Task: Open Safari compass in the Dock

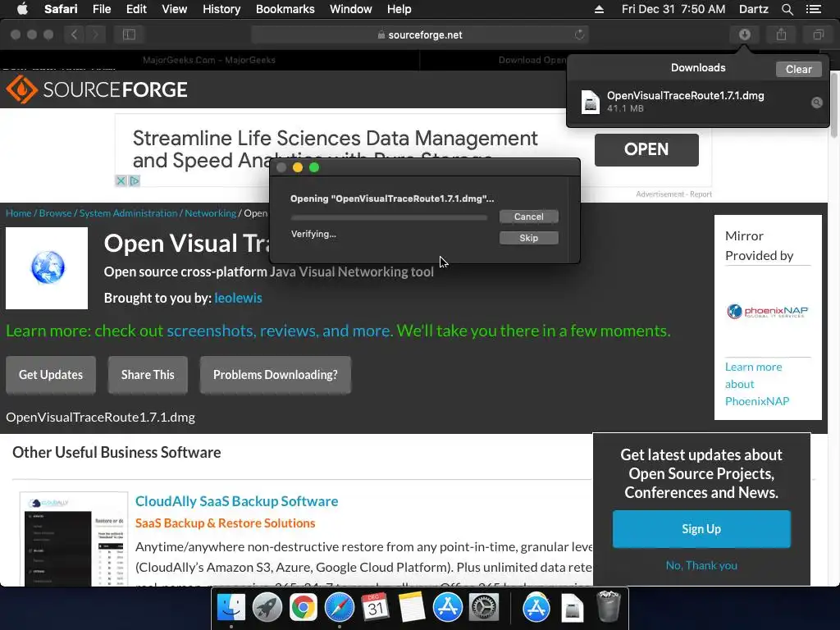Action: [339, 608]
